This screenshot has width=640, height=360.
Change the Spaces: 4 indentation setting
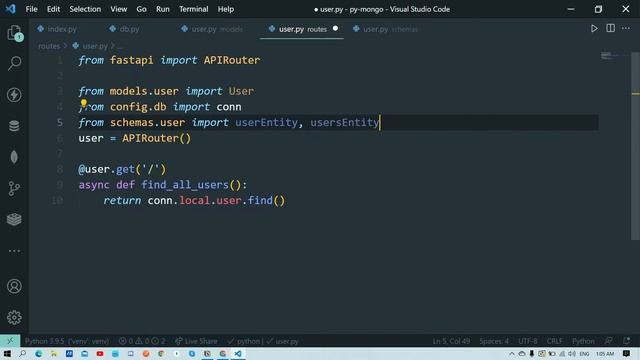[x=494, y=341]
